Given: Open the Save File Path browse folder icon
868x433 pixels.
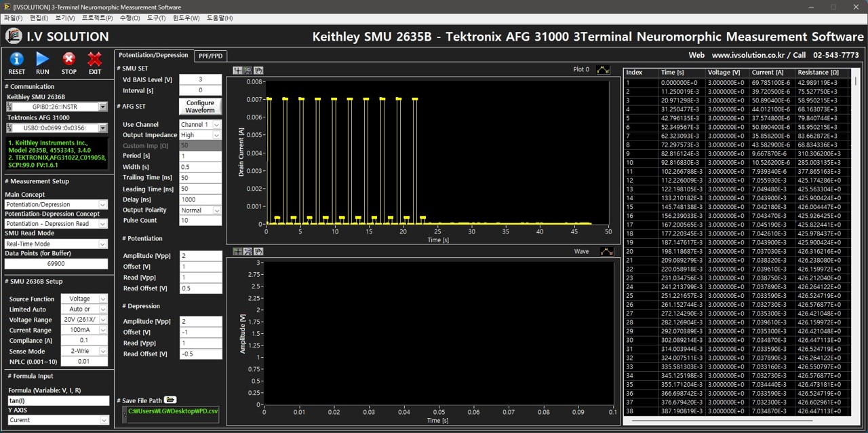Looking at the screenshot, I should coord(170,400).
